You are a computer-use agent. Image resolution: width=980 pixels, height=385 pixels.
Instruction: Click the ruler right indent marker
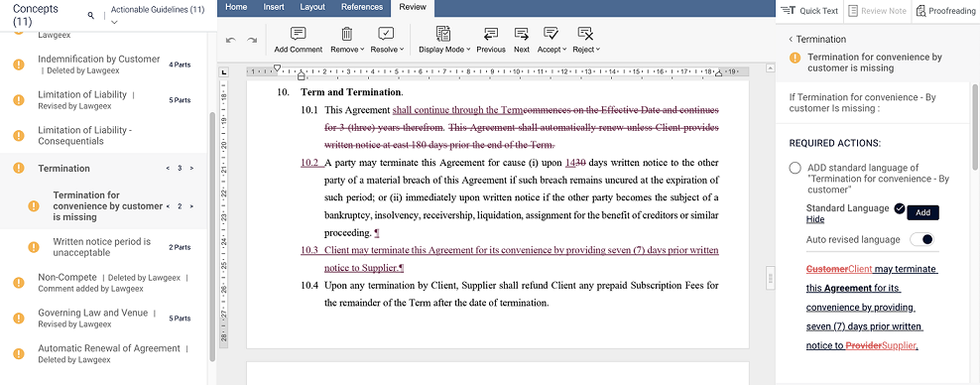tap(718, 73)
